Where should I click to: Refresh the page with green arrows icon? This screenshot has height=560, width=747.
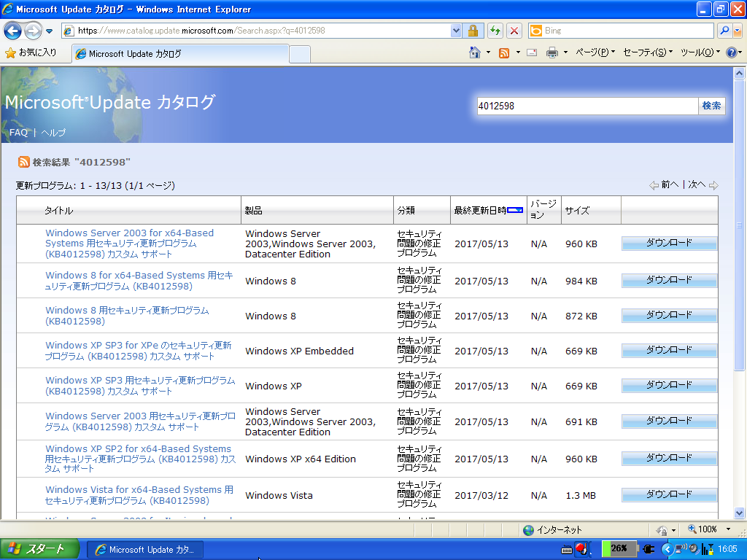(495, 31)
